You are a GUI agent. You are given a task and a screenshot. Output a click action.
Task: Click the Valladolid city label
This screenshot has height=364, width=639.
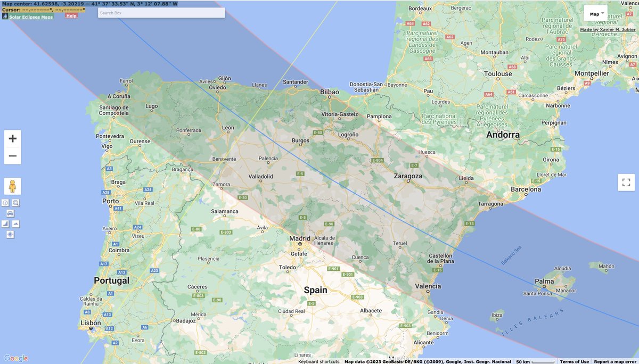[x=260, y=176]
